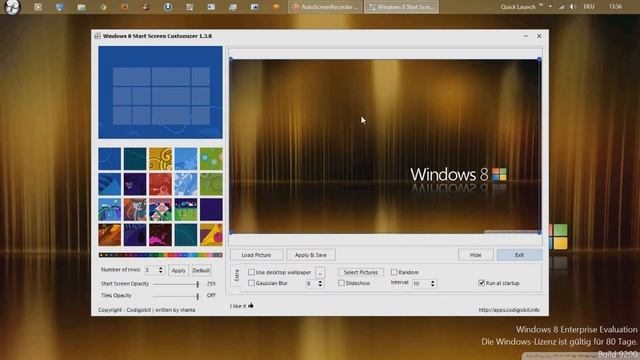Pick the red floral pattern thumbnail
Image resolution: width=640 pixels, height=360 pixels.
(x=160, y=184)
